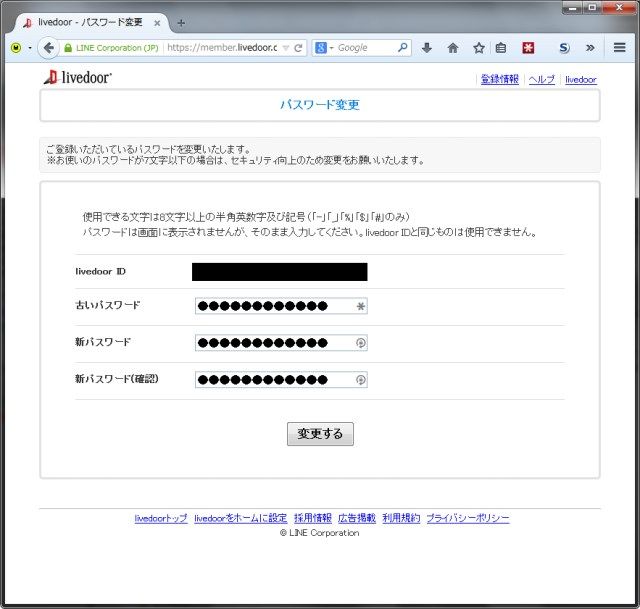The height and width of the screenshot is (609, 640).
Task: Open the 利用規約 footer link
Action: point(401,518)
